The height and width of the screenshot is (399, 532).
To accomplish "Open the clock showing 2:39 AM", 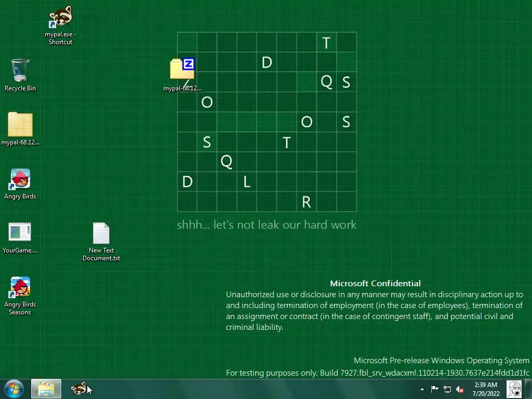I will (x=486, y=389).
